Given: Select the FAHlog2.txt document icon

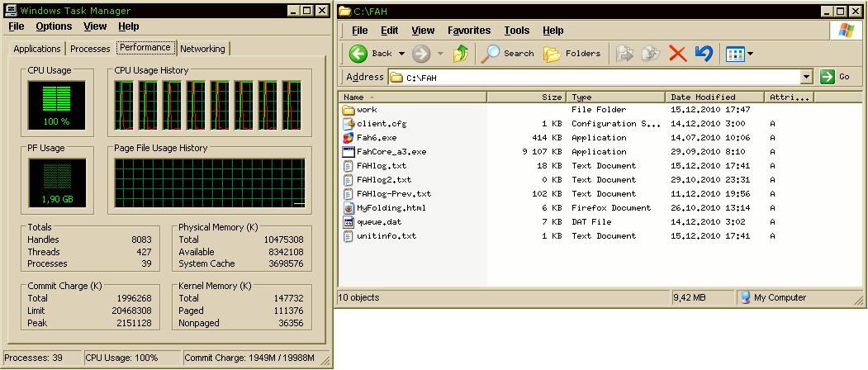Looking at the screenshot, I should coord(349,180).
